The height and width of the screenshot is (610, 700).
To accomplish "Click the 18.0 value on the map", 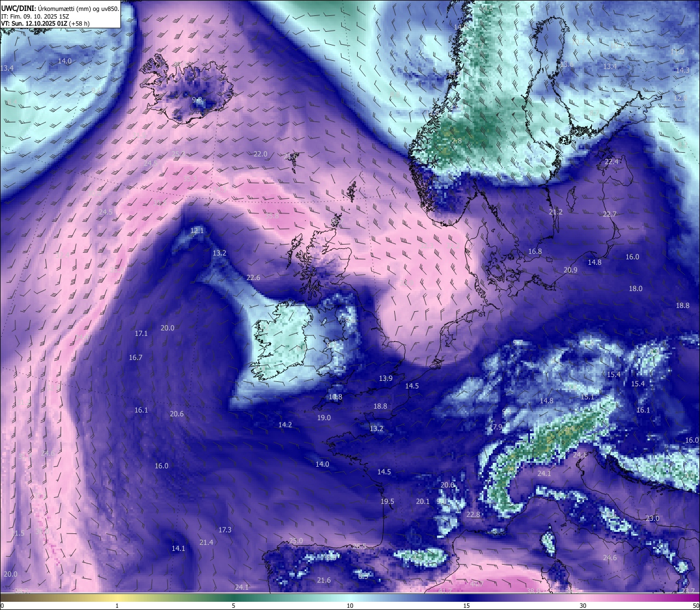I will tap(635, 289).
